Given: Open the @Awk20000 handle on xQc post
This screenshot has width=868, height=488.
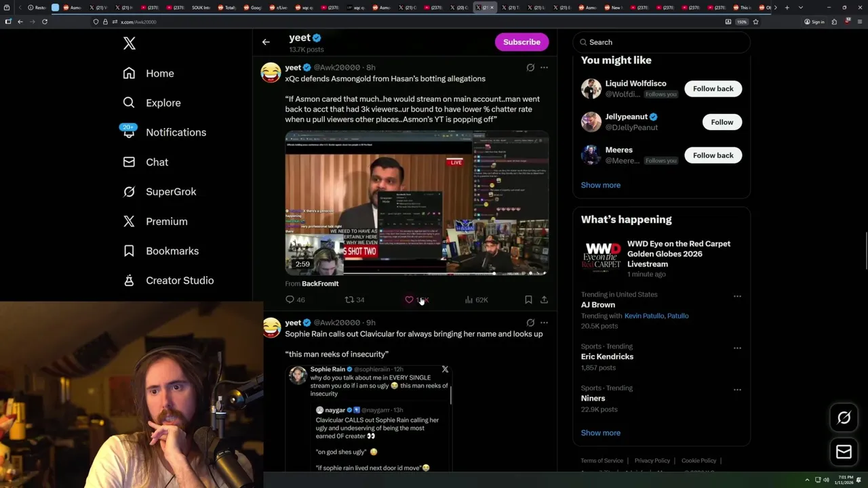Looking at the screenshot, I should (337, 68).
